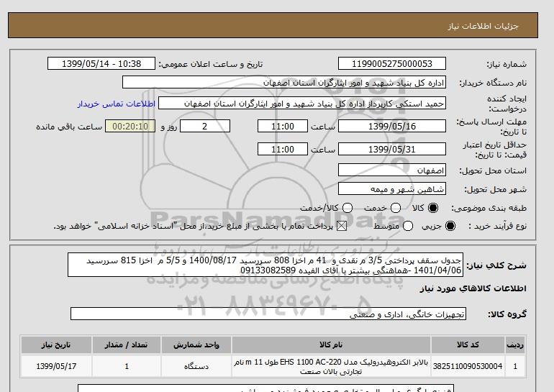The image size is (554, 392).
Task: Click general need description text box
Action: point(265,265)
